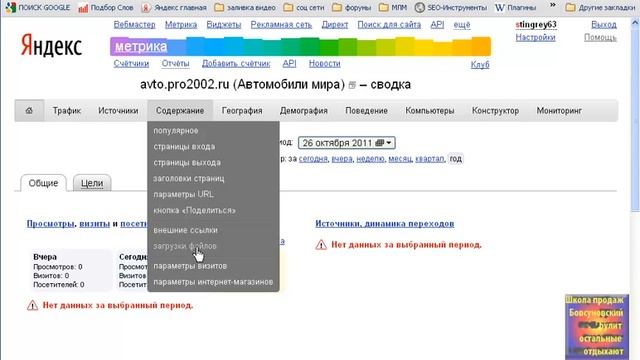Open the home icon tab in Metrika navigation
Image resolution: width=640 pixels, height=360 pixels.
(29, 111)
